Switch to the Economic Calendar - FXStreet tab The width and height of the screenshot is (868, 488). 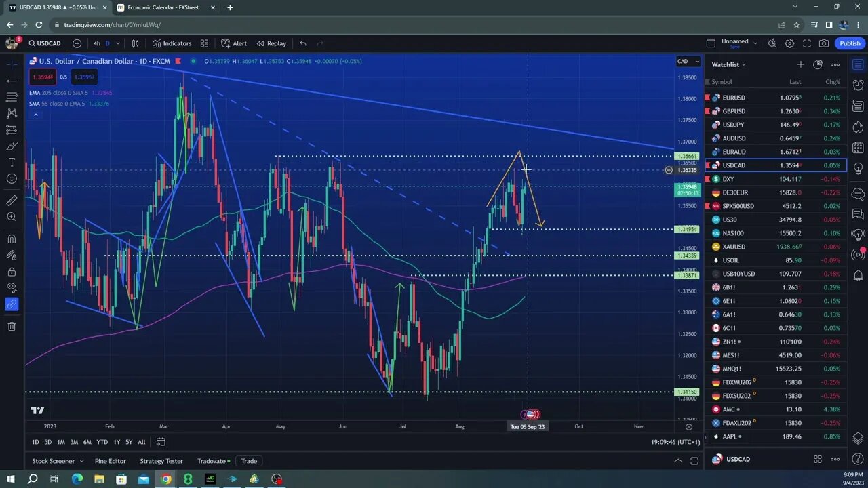click(x=163, y=7)
